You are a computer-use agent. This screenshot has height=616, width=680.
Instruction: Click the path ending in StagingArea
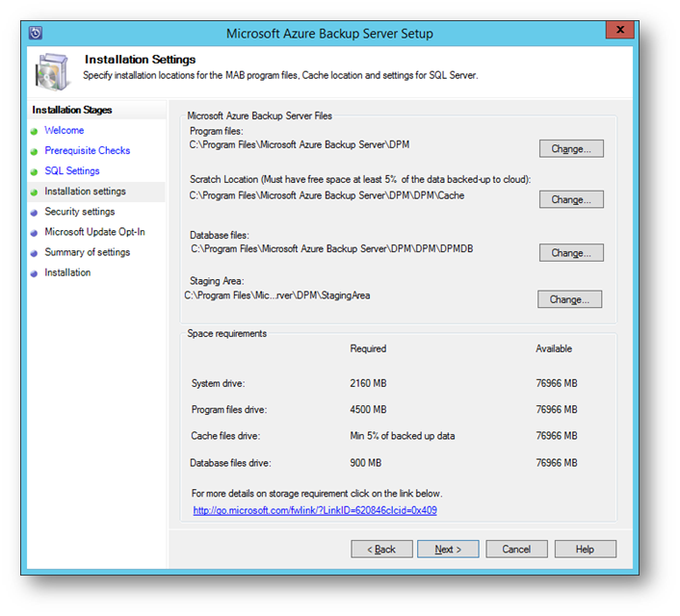[x=277, y=295]
